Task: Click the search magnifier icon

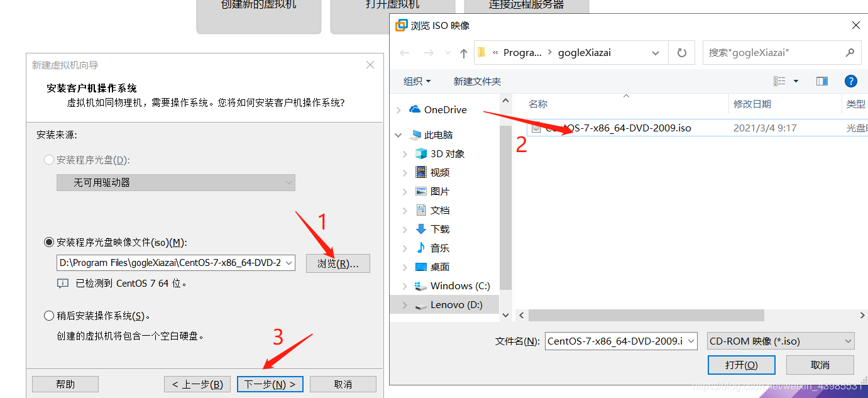Action: coord(850,53)
